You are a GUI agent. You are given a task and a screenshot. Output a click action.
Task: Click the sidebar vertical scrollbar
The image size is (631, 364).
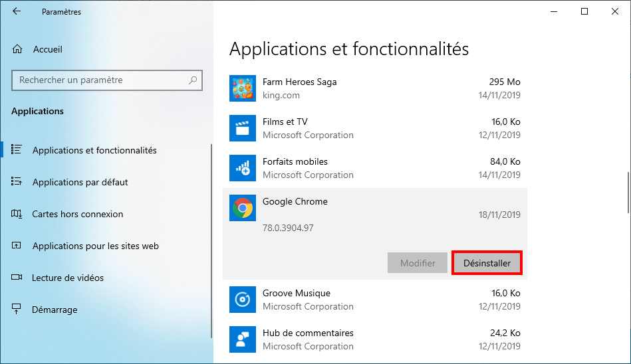pos(211,241)
